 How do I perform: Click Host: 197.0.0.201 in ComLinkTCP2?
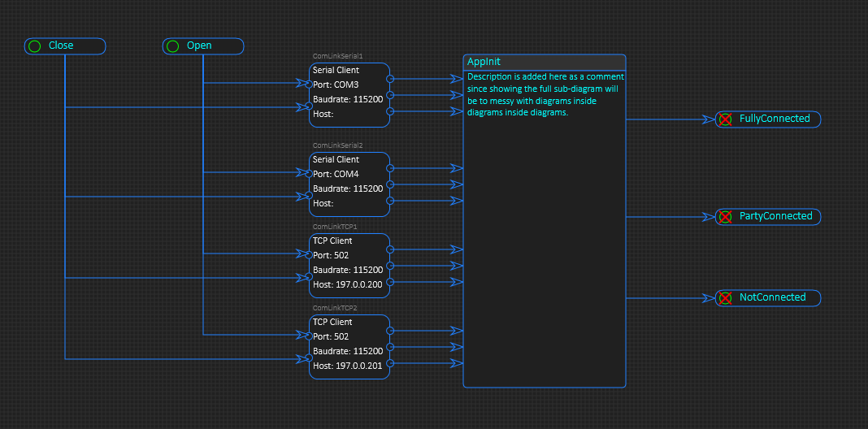(x=347, y=366)
